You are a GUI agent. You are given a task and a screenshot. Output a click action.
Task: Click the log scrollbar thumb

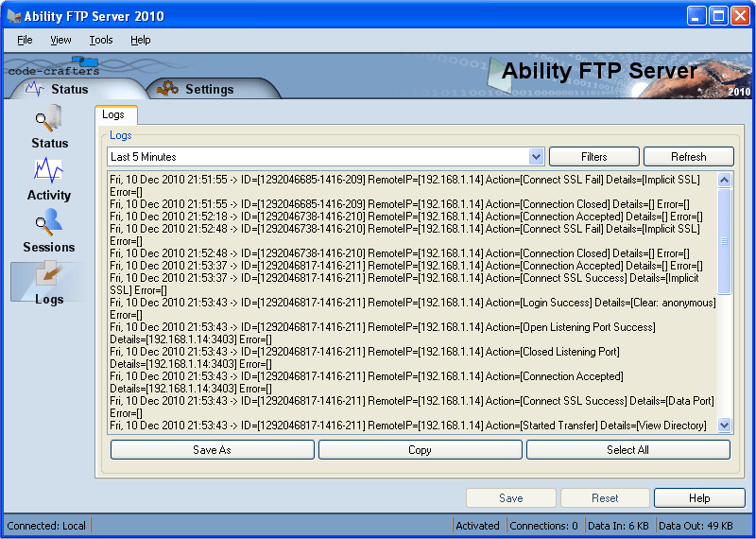click(x=724, y=241)
